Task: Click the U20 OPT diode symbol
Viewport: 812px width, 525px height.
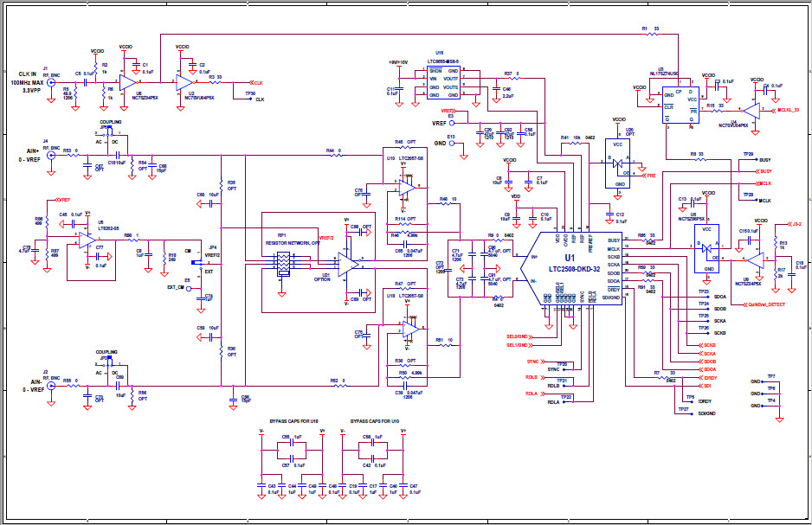Action: coord(617,164)
